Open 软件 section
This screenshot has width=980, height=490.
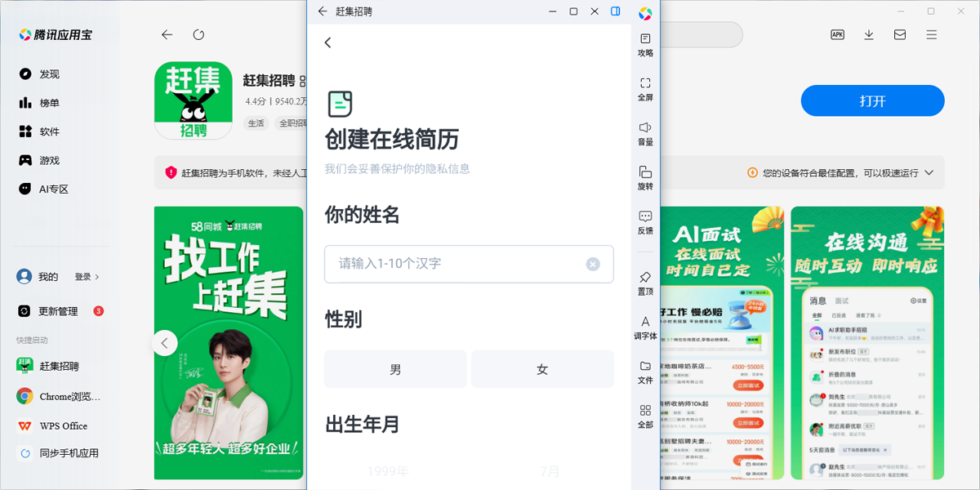[39, 131]
